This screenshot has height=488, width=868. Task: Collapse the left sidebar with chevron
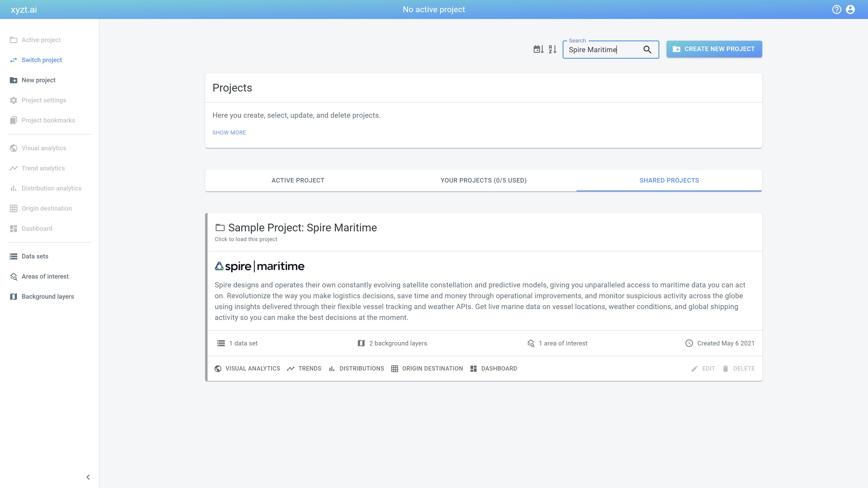click(88, 477)
